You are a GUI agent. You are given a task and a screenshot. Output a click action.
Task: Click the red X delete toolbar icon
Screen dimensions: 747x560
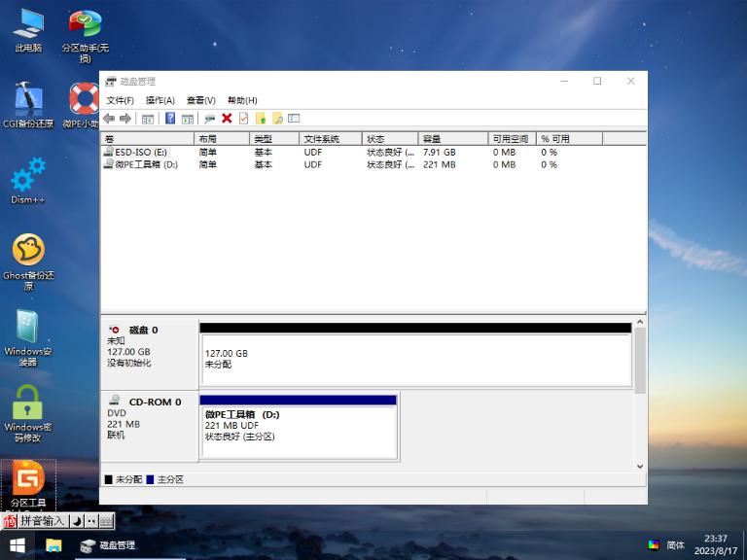tap(227, 119)
